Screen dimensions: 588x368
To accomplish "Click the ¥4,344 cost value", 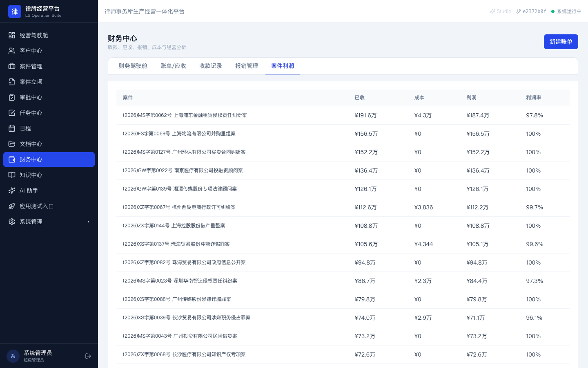I will (424, 244).
